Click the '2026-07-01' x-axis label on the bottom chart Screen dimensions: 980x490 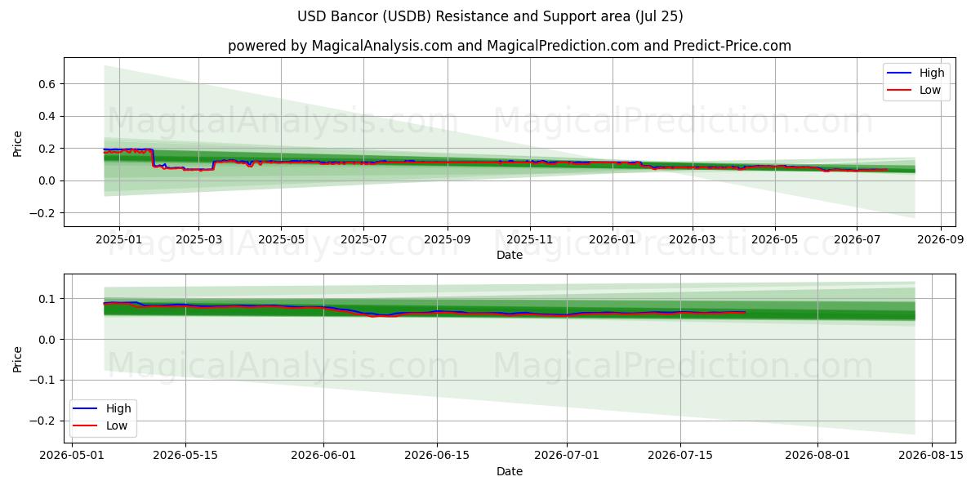pos(566,457)
